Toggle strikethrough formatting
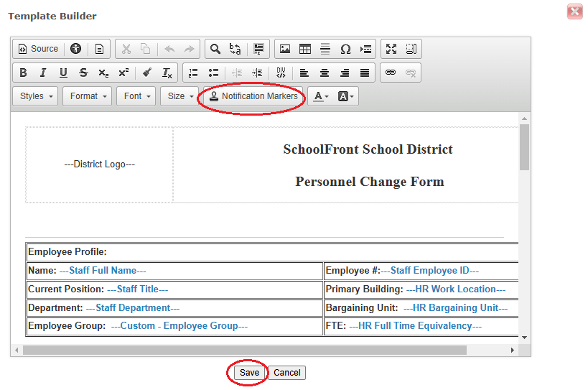The width and height of the screenshot is (588, 390). [x=83, y=73]
